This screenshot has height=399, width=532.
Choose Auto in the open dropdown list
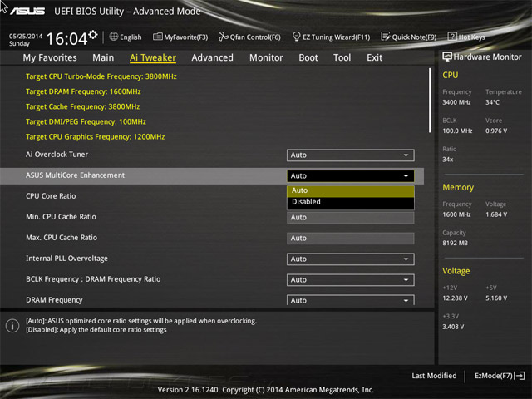point(351,190)
